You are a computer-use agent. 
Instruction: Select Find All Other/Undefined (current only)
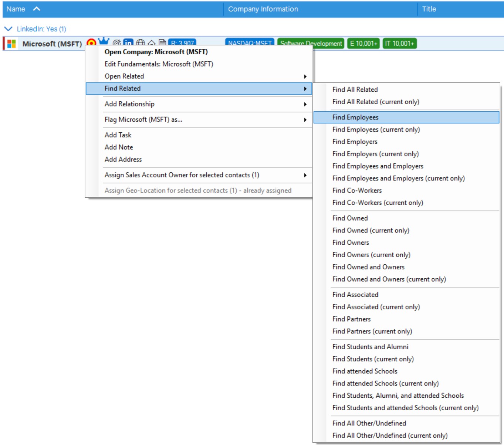(x=406, y=435)
